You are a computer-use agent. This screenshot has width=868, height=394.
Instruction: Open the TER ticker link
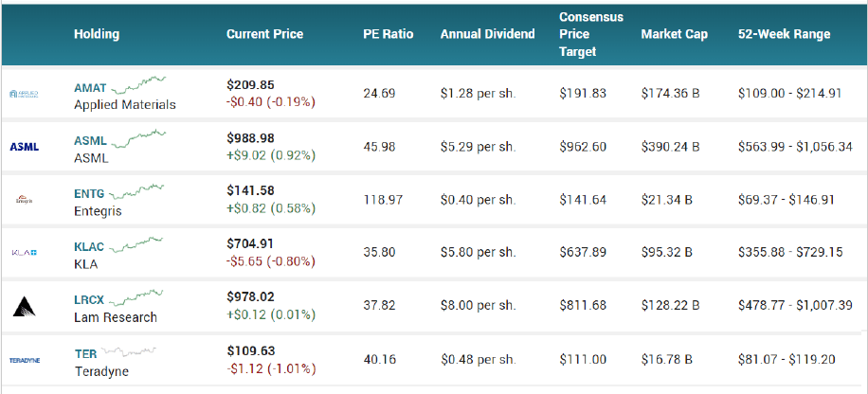85,353
